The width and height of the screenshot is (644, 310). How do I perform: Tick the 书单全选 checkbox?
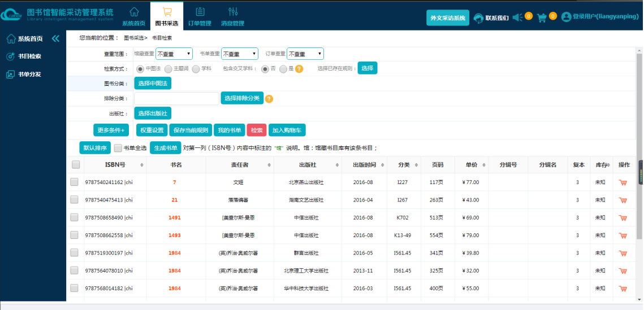pyautogui.click(x=118, y=147)
